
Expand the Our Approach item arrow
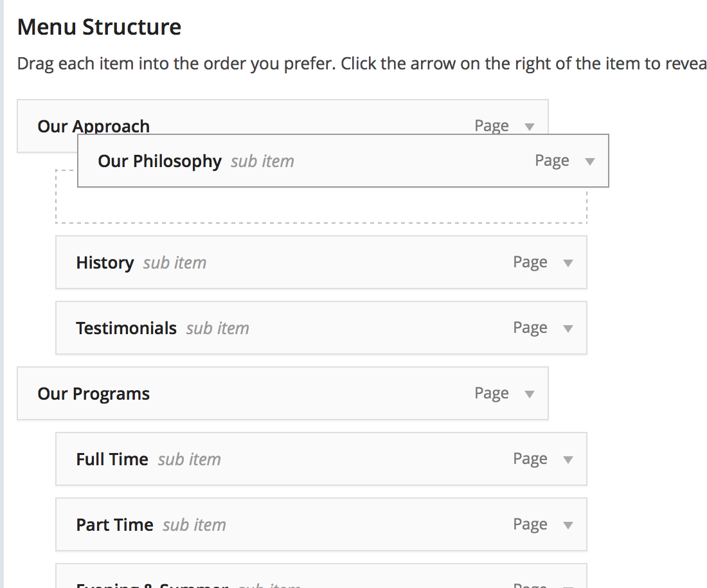[x=530, y=127]
